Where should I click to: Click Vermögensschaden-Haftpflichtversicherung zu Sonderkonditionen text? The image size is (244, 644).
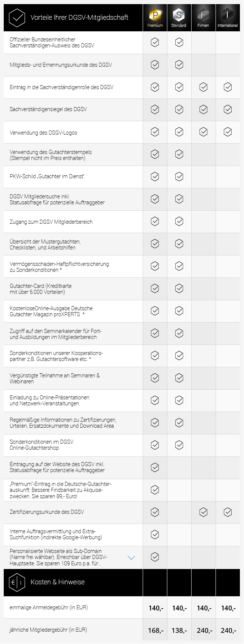[x=59, y=267]
